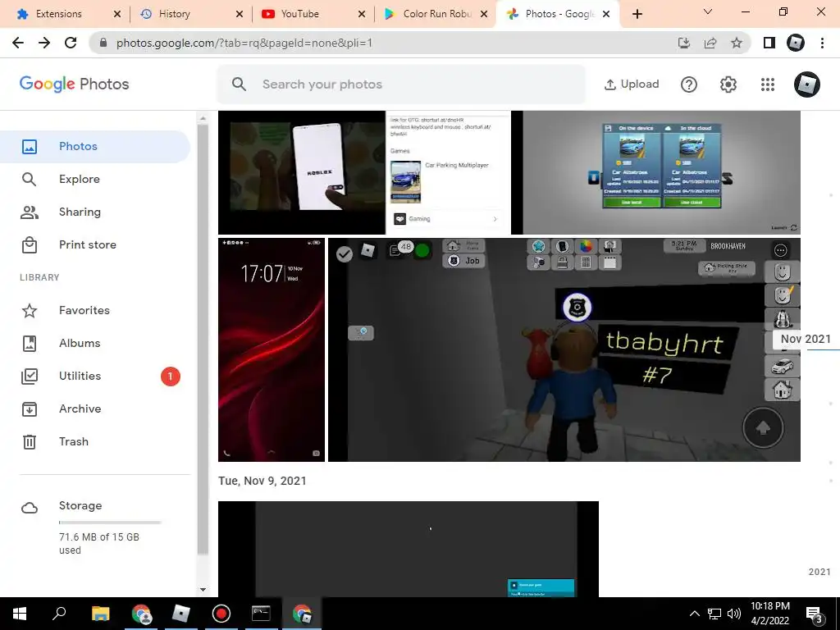Bookmark this page with star
840x630 pixels.
coord(737,43)
